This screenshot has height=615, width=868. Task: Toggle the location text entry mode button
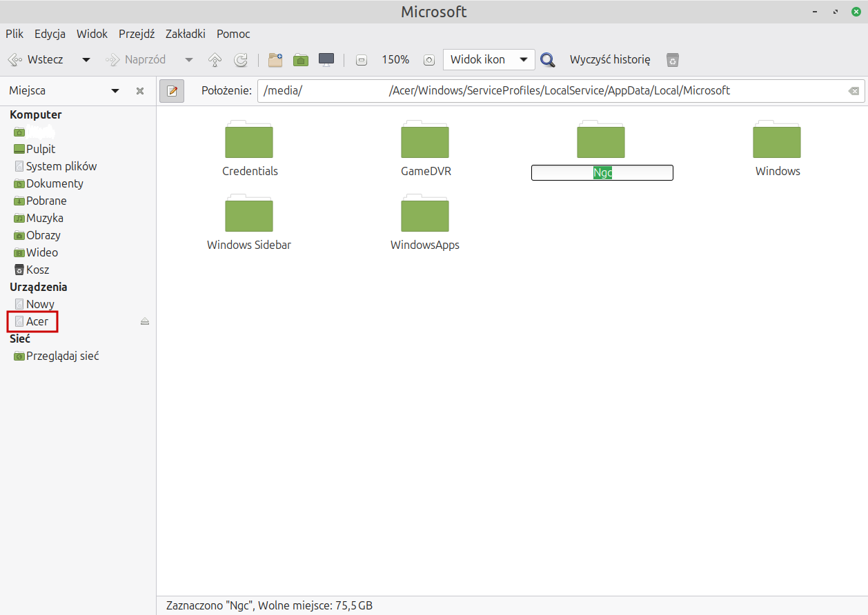[172, 90]
